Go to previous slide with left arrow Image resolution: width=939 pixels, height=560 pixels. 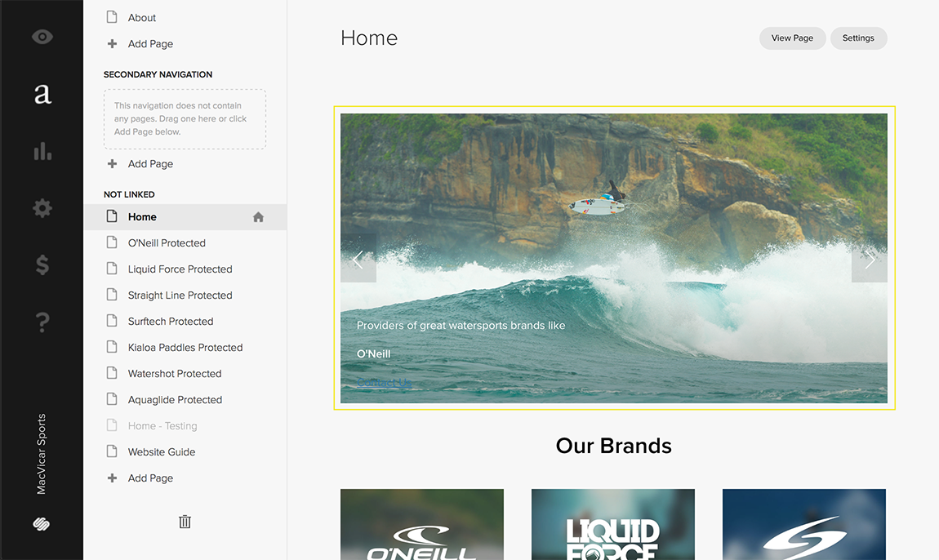click(358, 260)
